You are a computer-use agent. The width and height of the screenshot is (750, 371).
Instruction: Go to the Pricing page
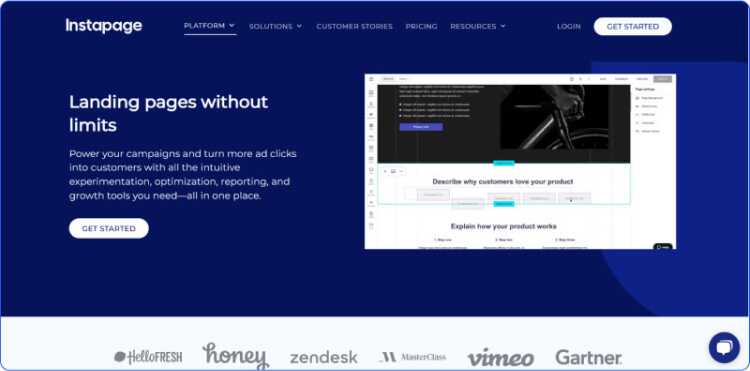pos(421,26)
